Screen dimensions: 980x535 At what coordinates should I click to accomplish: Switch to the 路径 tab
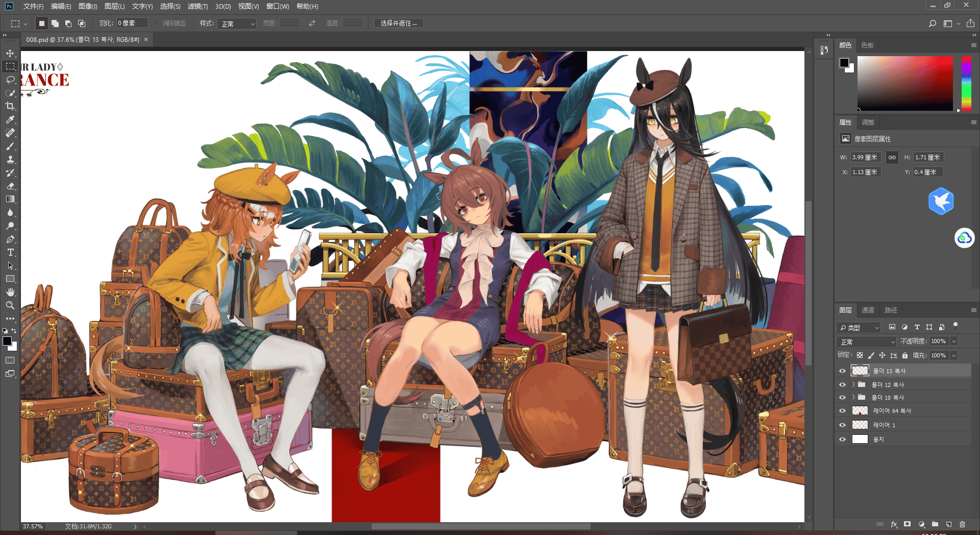click(x=891, y=310)
